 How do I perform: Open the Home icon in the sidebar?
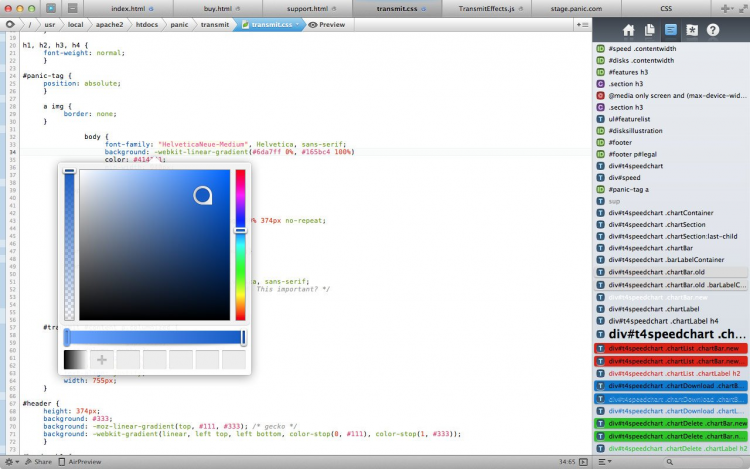(628, 30)
